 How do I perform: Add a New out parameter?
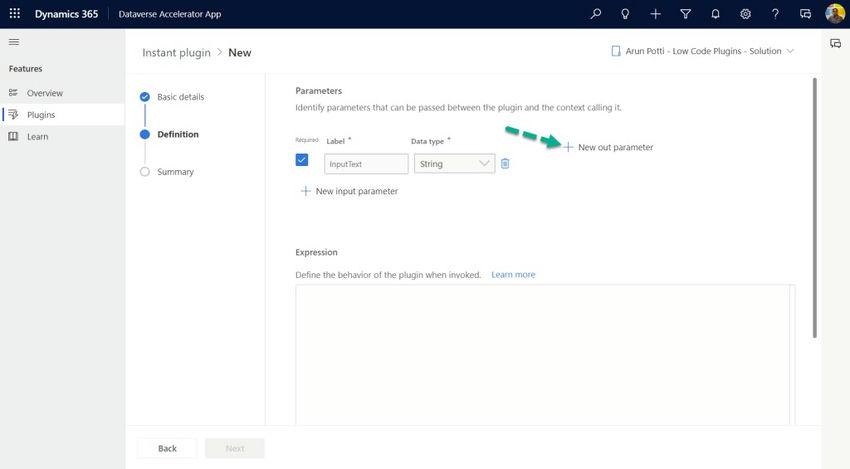pos(608,147)
